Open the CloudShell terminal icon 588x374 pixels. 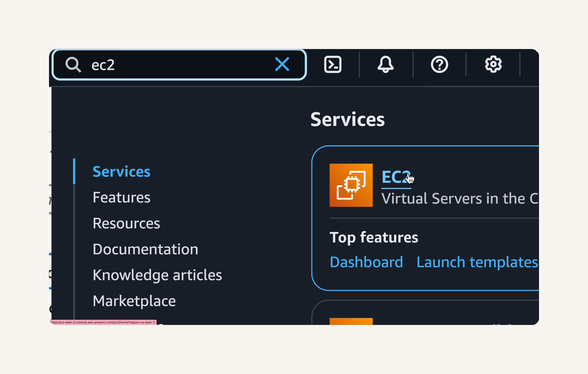click(333, 64)
